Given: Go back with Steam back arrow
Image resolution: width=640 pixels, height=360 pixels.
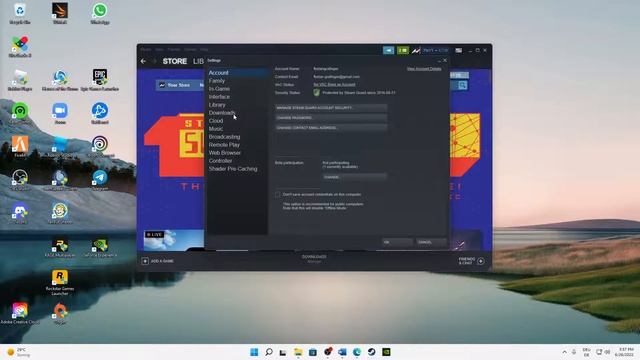Looking at the screenshot, I should 143,61.
